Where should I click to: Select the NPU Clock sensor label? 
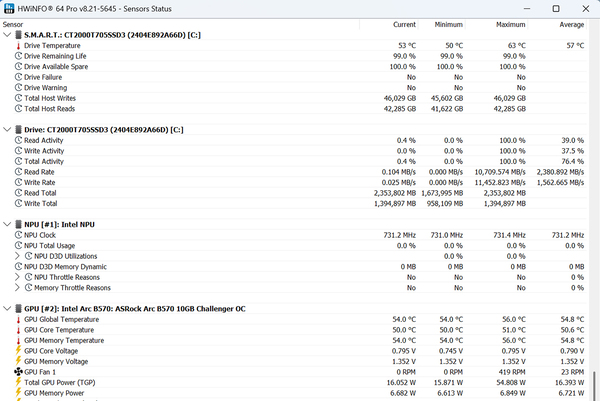(x=40, y=235)
